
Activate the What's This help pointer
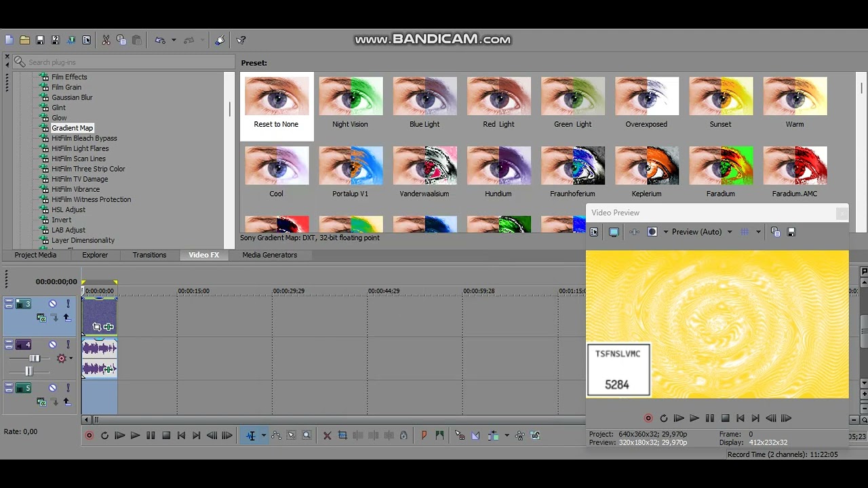pos(241,40)
